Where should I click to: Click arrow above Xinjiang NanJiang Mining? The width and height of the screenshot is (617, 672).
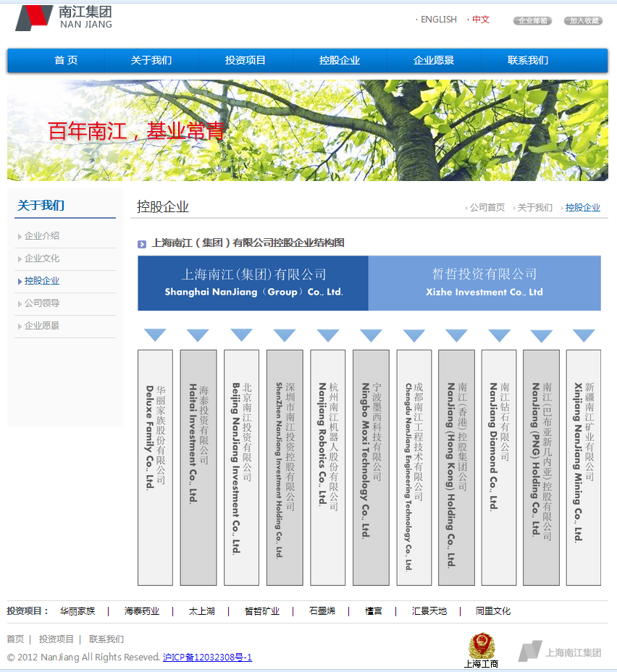pos(584,335)
